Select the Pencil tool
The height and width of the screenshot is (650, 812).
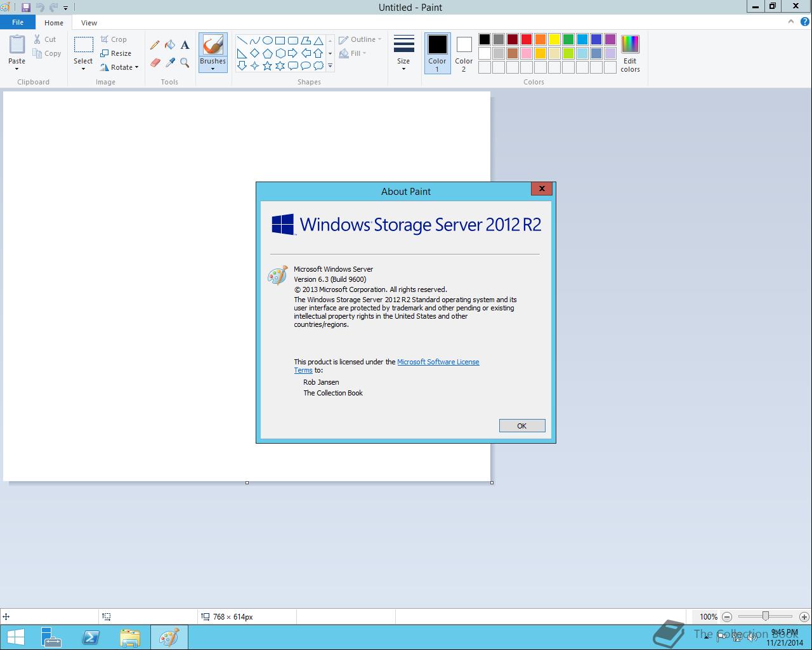pos(155,45)
